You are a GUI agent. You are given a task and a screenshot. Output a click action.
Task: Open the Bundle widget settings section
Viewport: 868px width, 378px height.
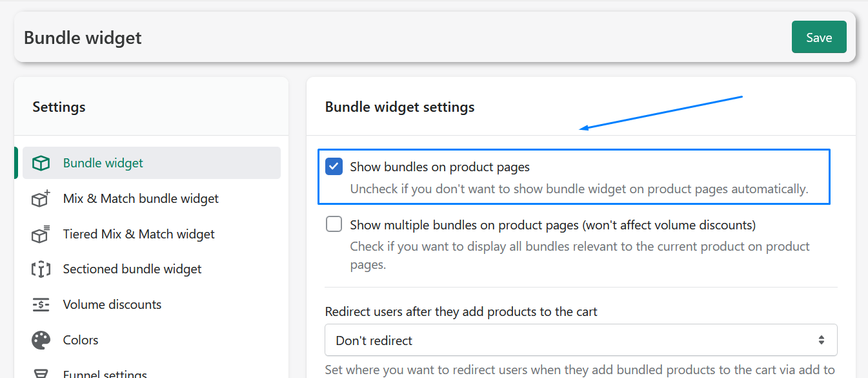pyautogui.click(x=152, y=163)
